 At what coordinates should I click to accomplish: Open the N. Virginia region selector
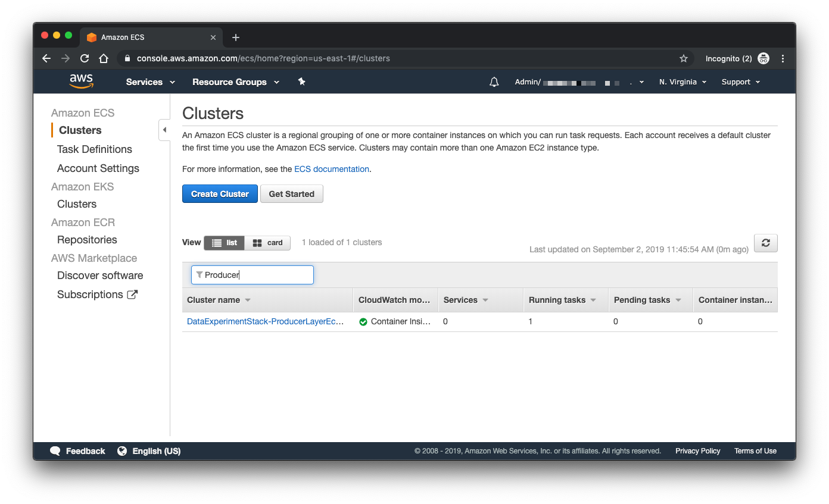point(682,82)
